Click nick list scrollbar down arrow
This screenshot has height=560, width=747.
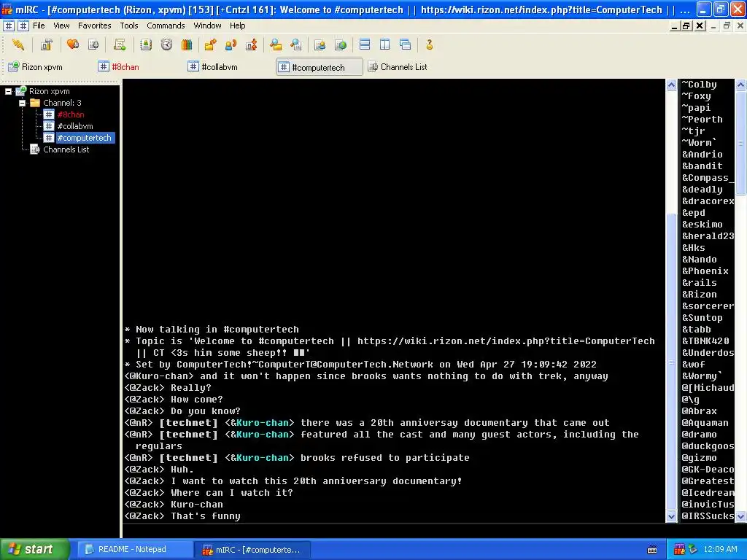point(741,516)
